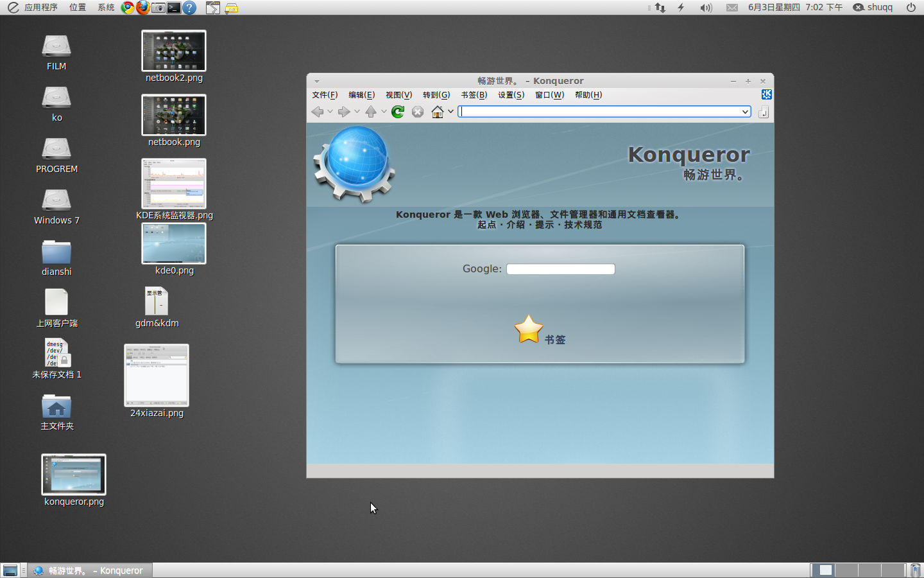Click the Stop loading icon

pos(418,111)
